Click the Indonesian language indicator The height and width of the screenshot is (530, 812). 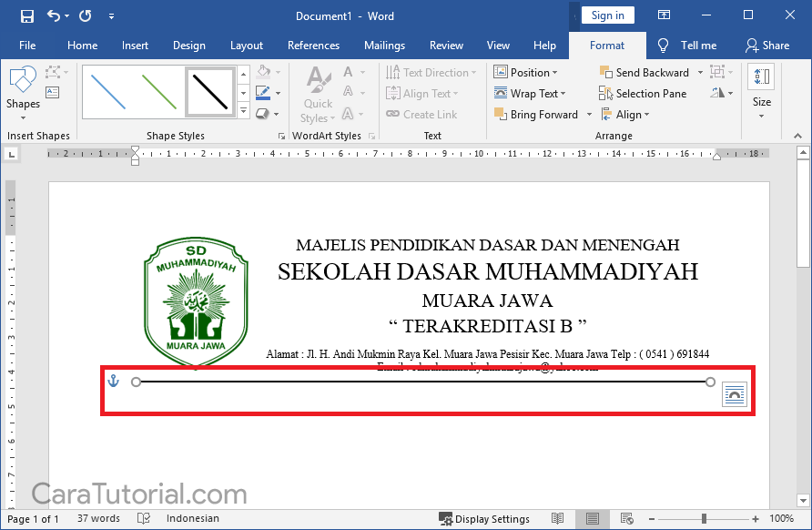click(x=193, y=518)
